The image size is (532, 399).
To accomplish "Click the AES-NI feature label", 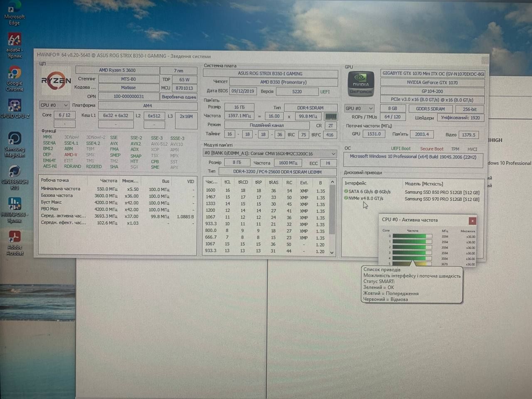I will point(50,166).
